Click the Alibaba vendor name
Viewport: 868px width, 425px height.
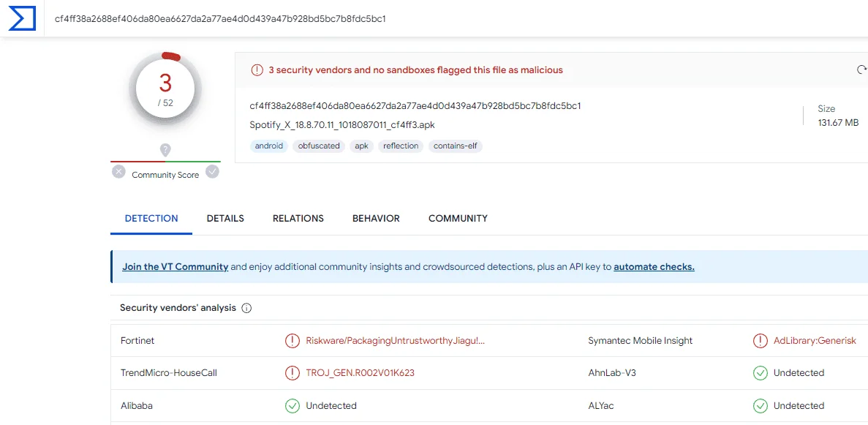click(x=137, y=405)
